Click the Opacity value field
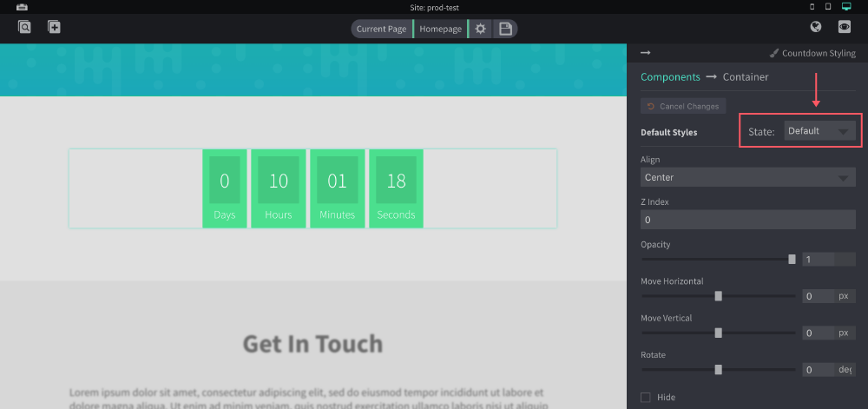Viewport: 868px width, 409px height. click(818, 259)
